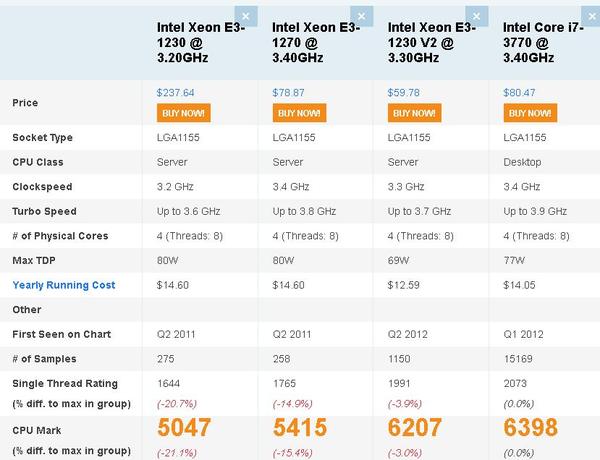Screen dimensions: 600x460
Task: Click the Intel Xeon E3-1270 @ 3.40GHz heading
Action: pos(312,43)
